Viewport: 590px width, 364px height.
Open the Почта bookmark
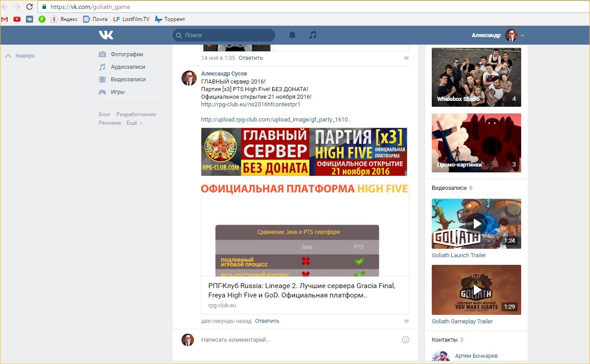coord(95,19)
